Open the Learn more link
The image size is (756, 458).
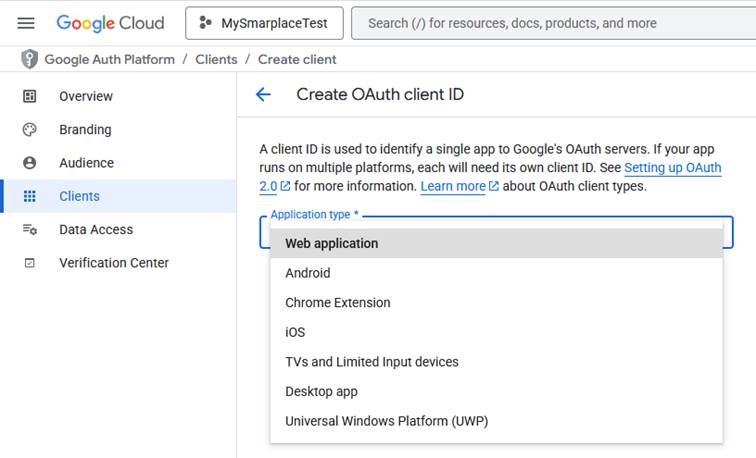453,187
